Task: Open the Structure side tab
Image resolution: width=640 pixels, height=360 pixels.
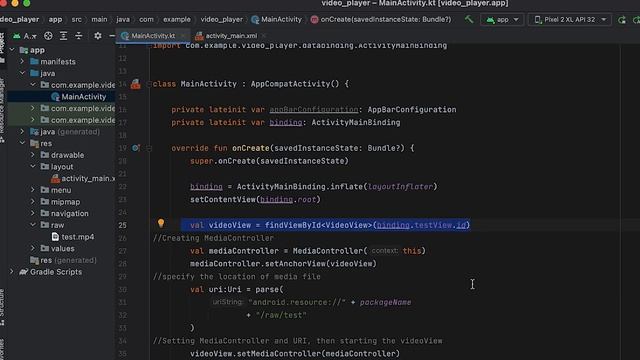Action: pyautogui.click(x=2, y=306)
